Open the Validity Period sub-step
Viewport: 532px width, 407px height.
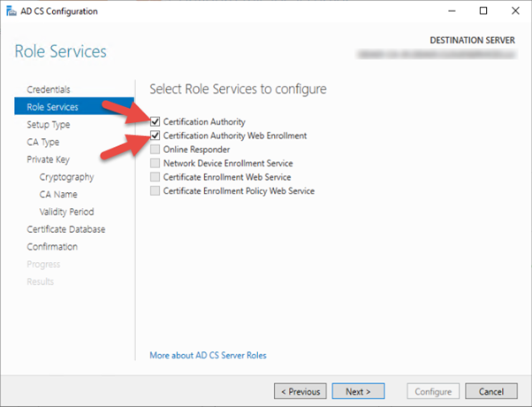point(66,211)
